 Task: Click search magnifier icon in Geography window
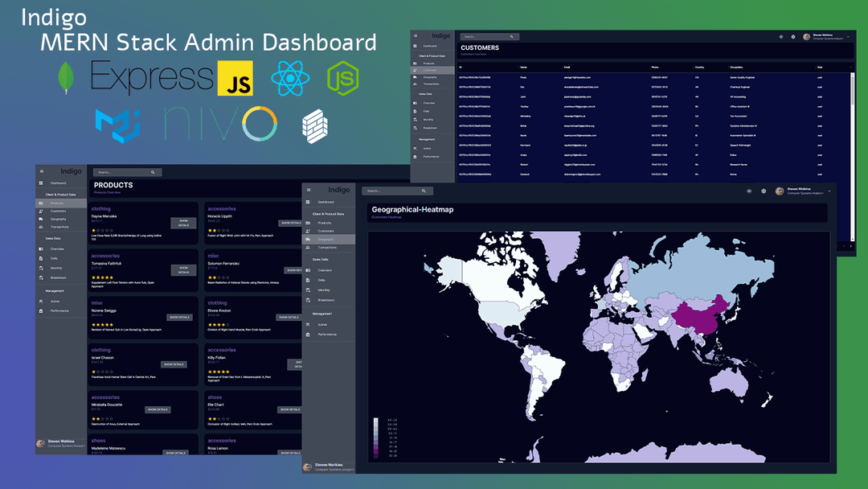click(424, 191)
